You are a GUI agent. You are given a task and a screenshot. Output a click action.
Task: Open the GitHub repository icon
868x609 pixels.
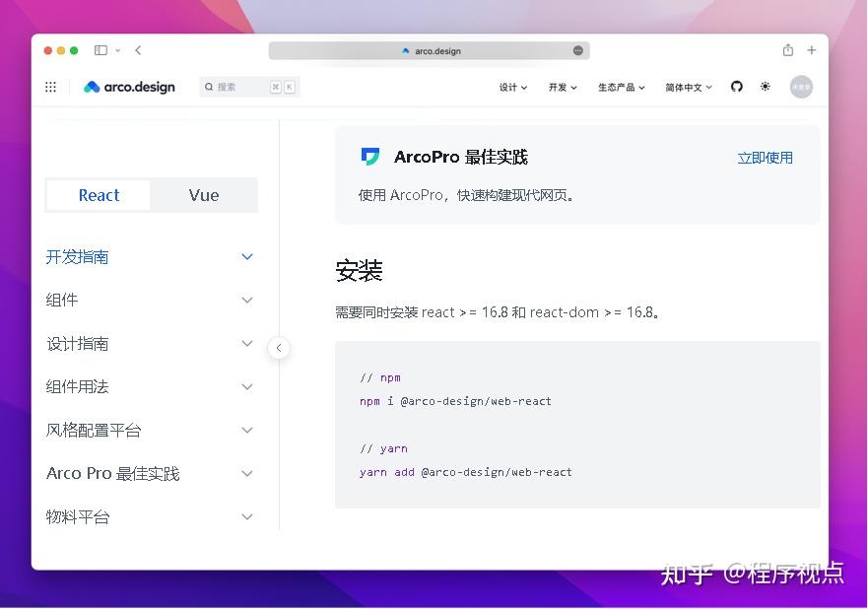click(x=736, y=87)
